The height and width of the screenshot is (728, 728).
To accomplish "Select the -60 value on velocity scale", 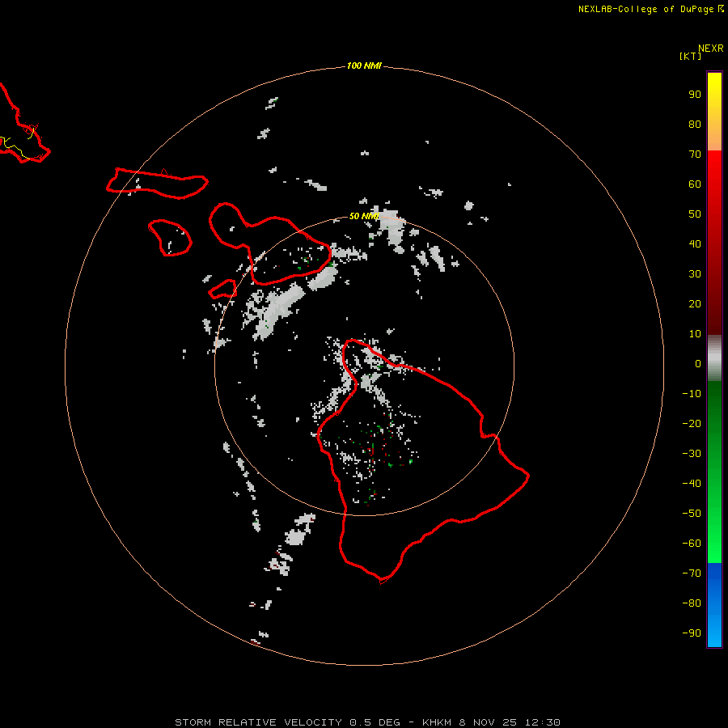I will [692, 544].
